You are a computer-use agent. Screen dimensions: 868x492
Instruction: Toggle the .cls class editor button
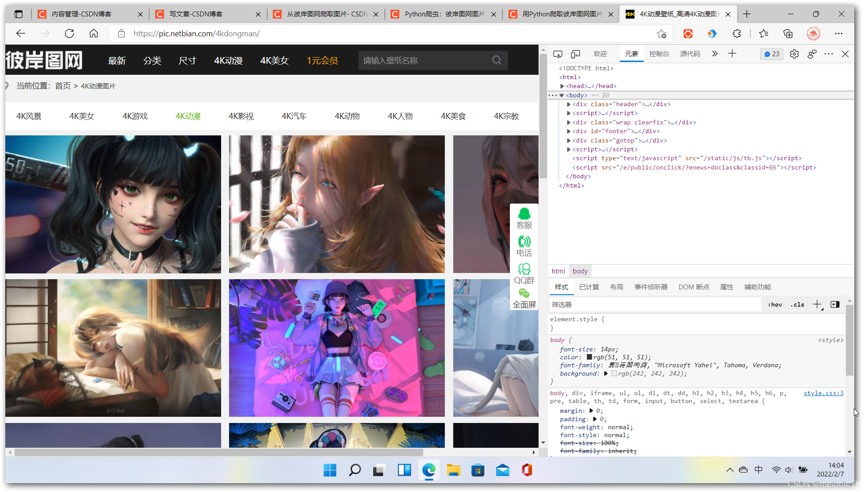point(797,304)
